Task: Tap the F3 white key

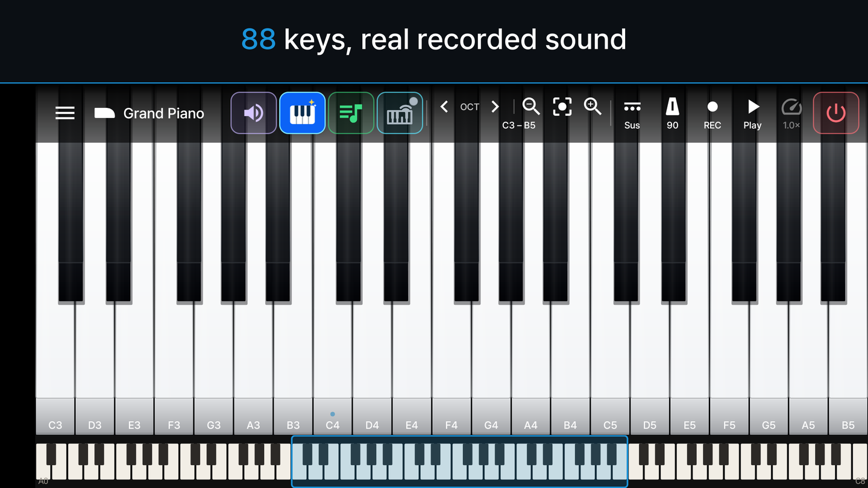Action: click(174, 361)
